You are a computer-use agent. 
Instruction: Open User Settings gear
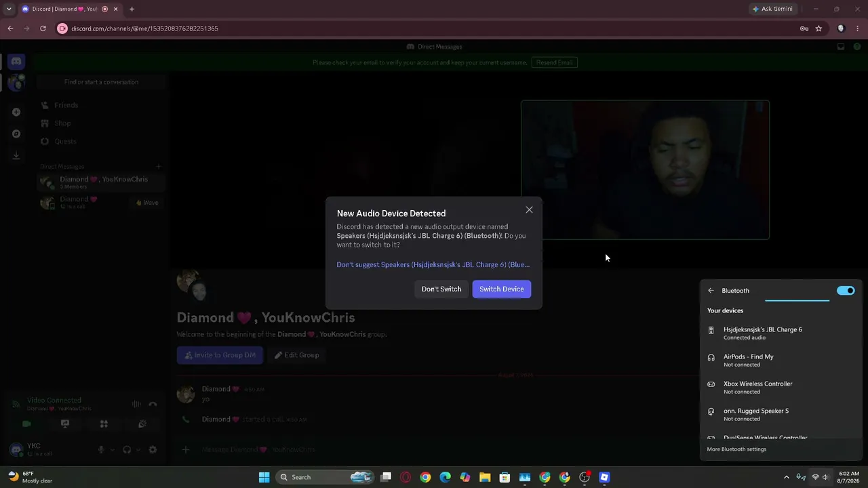[153, 449]
